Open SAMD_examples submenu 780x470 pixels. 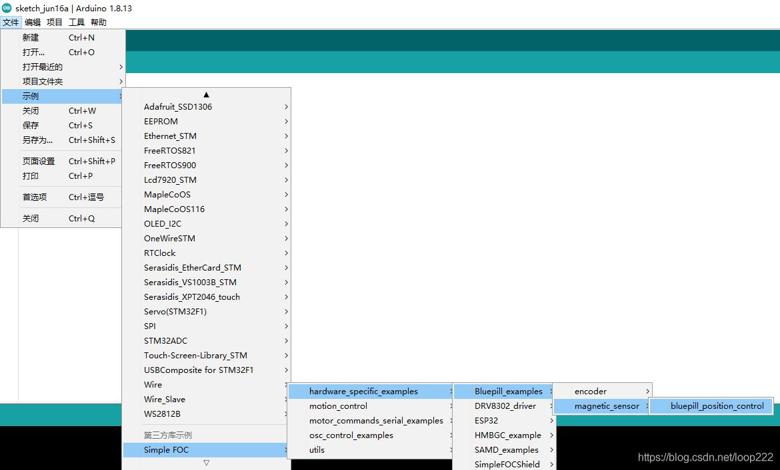[x=504, y=450]
